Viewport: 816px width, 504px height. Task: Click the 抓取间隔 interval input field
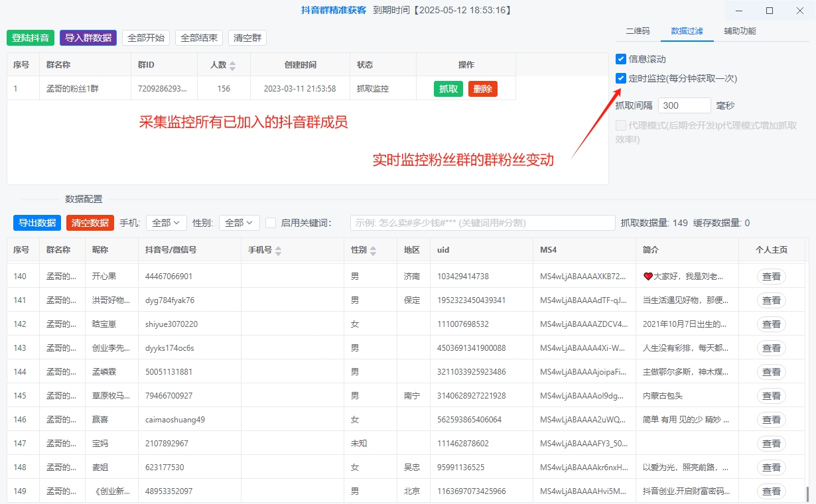point(684,105)
